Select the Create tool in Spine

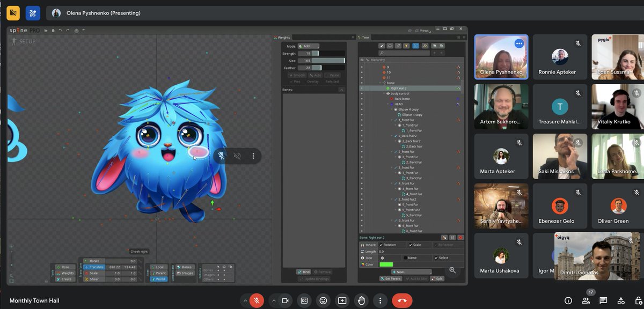pos(65,279)
